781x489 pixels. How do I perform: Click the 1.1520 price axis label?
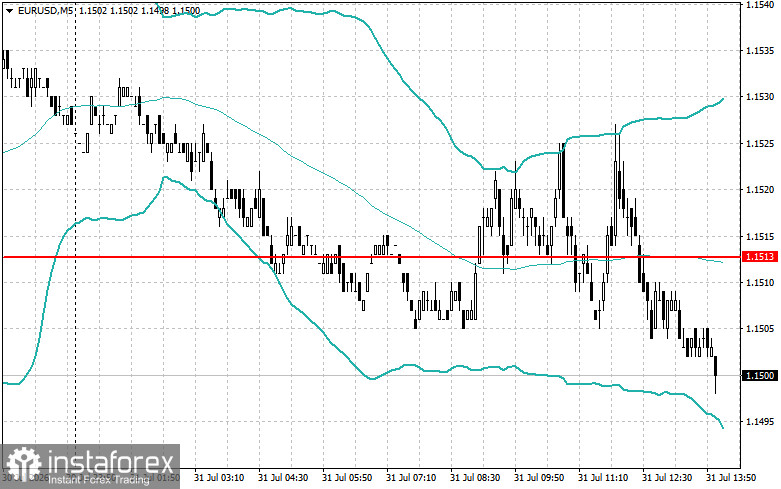pos(760,190)
